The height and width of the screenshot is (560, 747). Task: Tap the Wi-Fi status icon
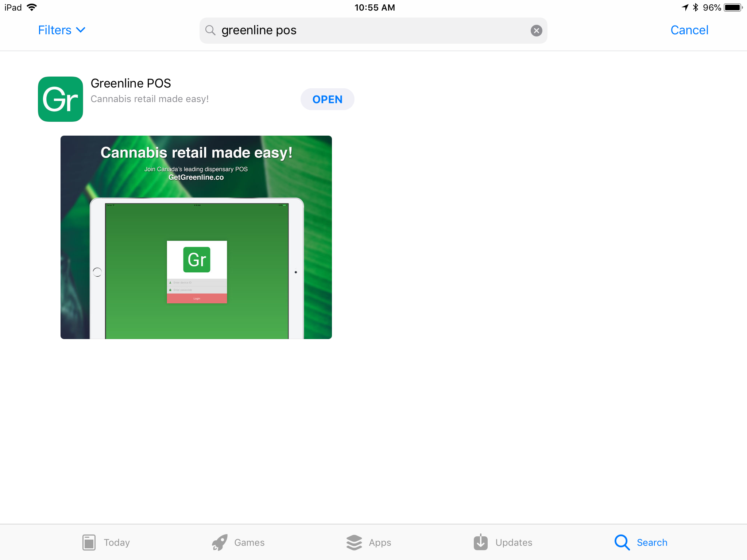point(32,7)
